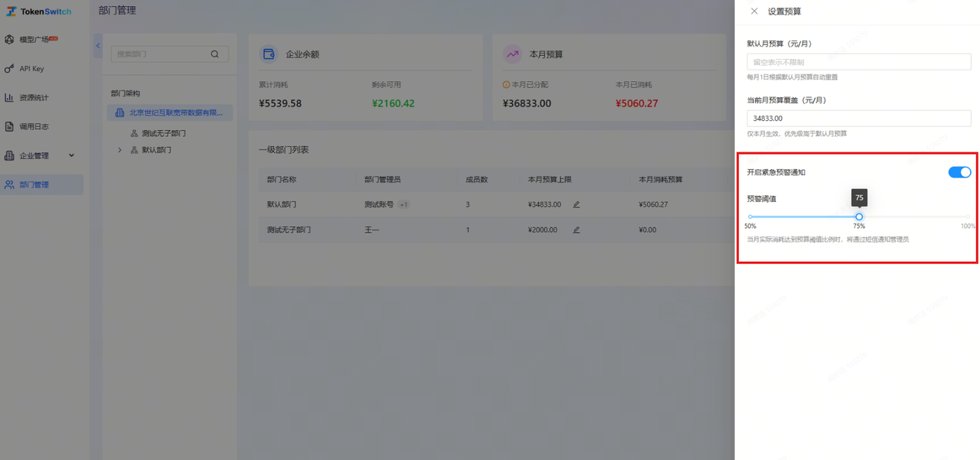Image resolution: width=980 pixels, height=460 pixels.
Task: Open the 调用日志 menu item
Action: point(41,126)
